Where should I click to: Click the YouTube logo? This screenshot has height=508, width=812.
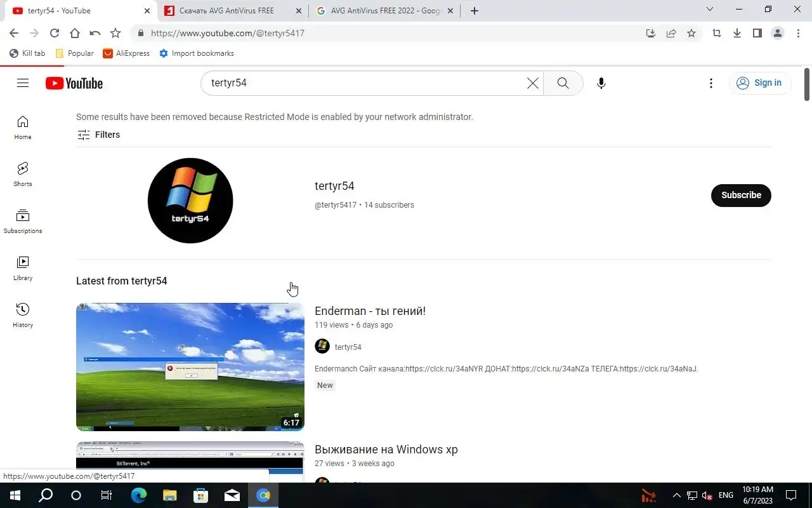click(x=74, y=83)
